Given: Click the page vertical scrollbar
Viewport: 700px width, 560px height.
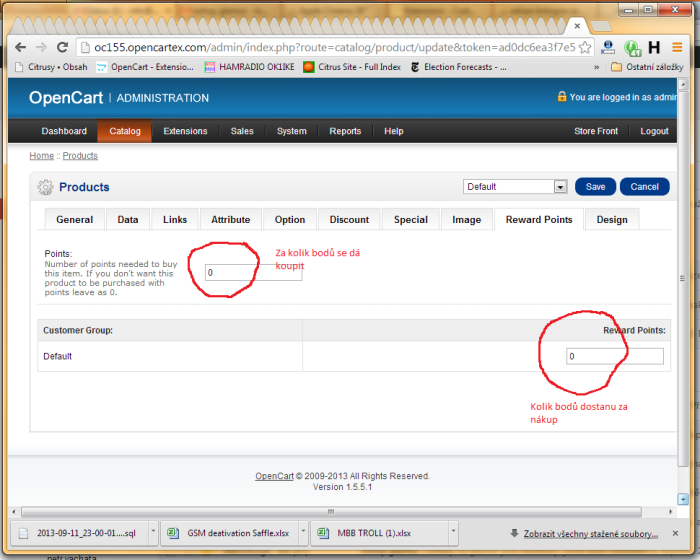Looking at the screenshot, I should click(x=683, y=279).
